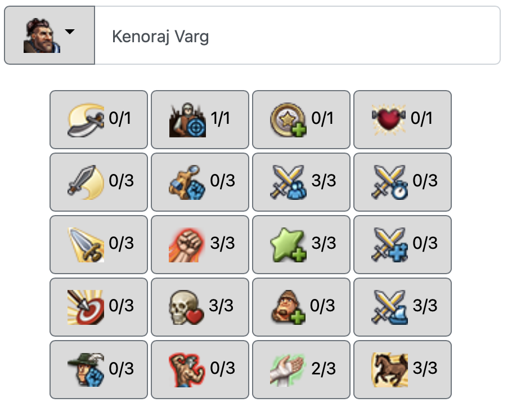Viewport: 512px width, 420px height.
Task: Click the feathered hat ranger skill 0/3
Action: point(99,369)
